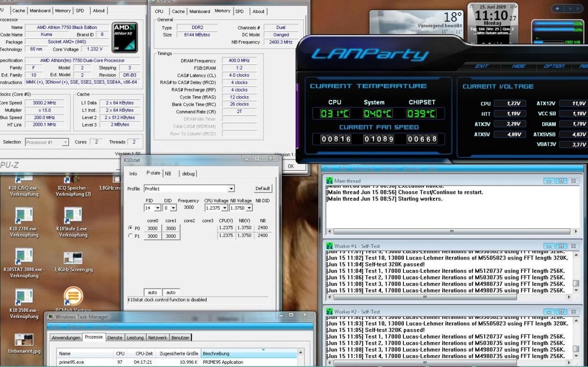Select the prime95.exe process row
Image resolution: width=588 pixels, height=367 pixels.
pyautogui.click(x=178, y=362)
